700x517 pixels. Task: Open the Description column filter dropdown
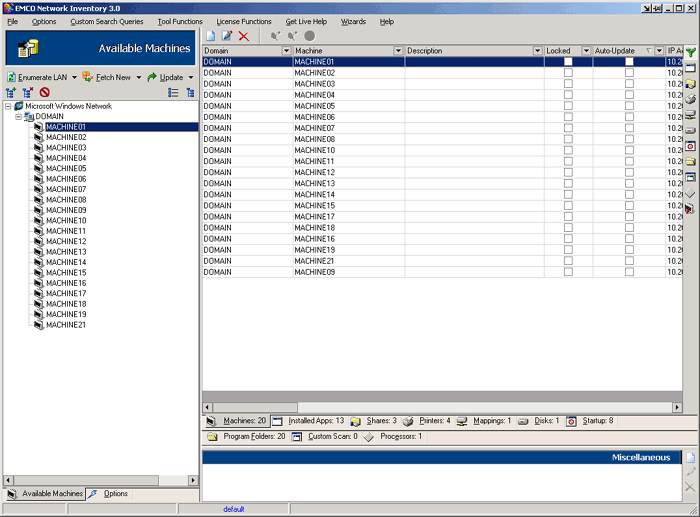(x=538, y=51)
